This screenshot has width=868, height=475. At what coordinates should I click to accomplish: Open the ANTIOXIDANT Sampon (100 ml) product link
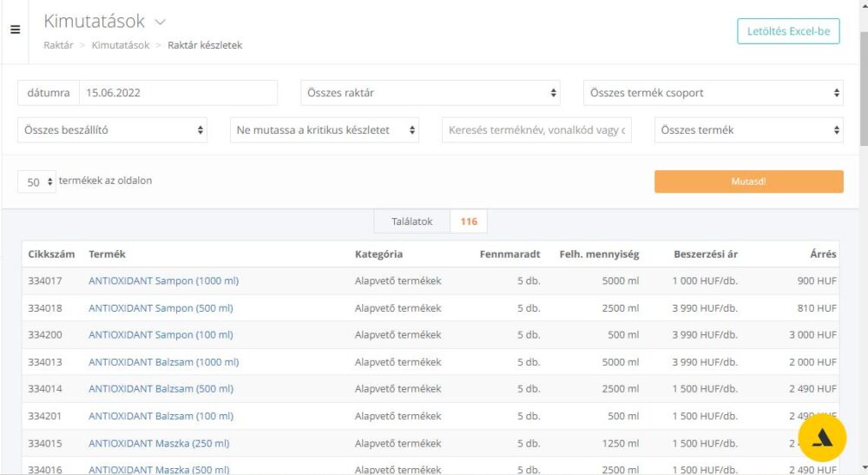(161, 335)
